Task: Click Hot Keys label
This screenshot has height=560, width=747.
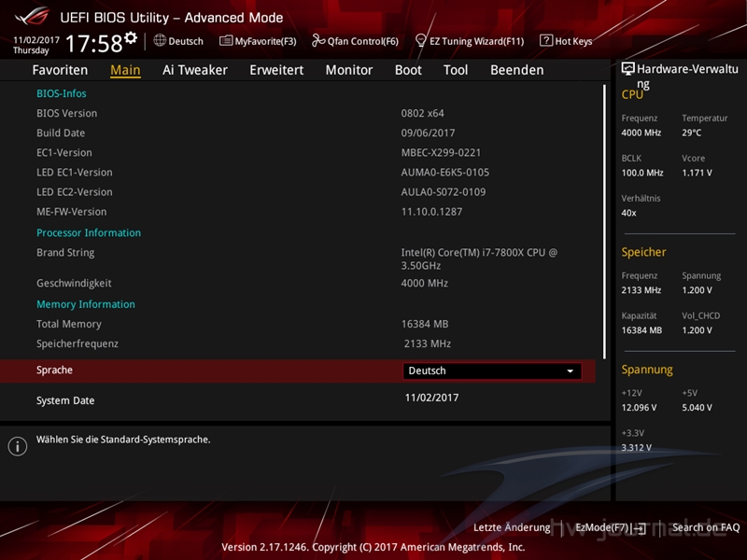Action: point(573,41)
